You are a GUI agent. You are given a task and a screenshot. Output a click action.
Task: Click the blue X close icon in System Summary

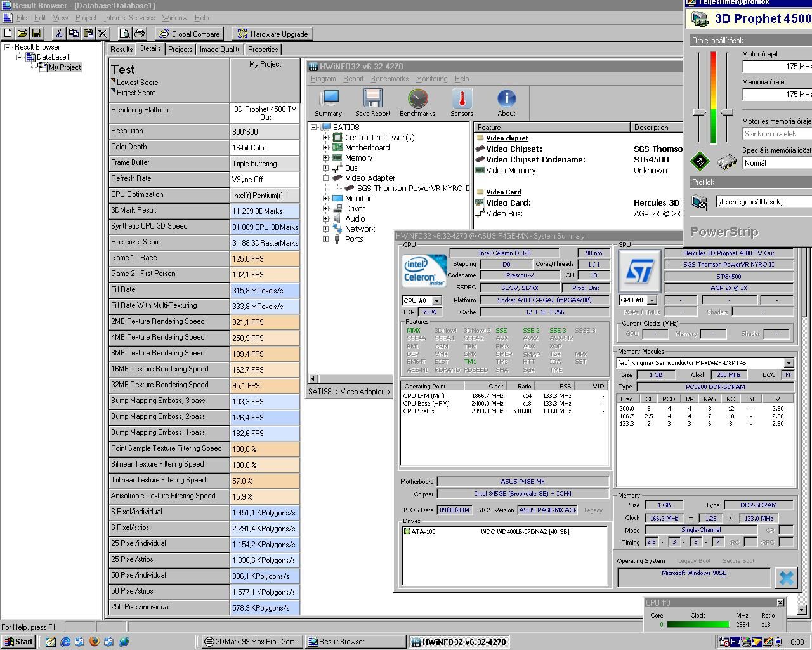pyautogui.click(x=786, y=578)
